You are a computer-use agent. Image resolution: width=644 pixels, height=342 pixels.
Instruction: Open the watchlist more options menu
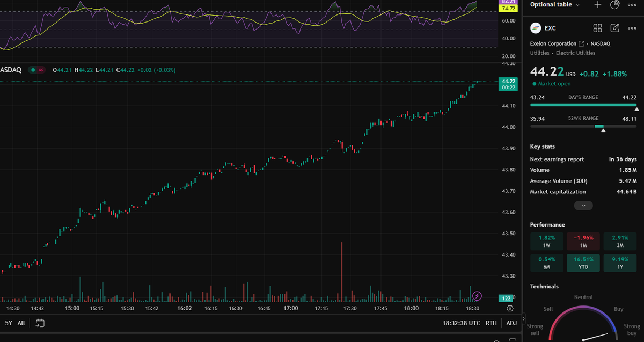(x=632, y=5)
